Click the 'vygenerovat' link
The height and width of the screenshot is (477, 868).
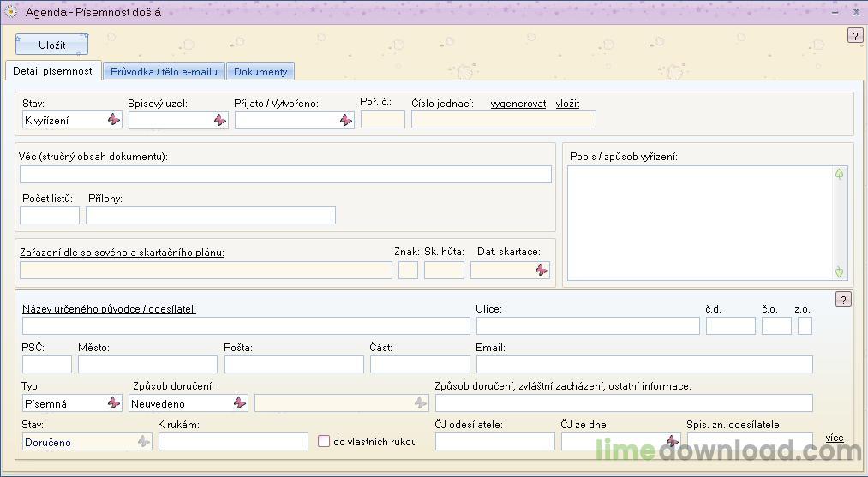518,104
